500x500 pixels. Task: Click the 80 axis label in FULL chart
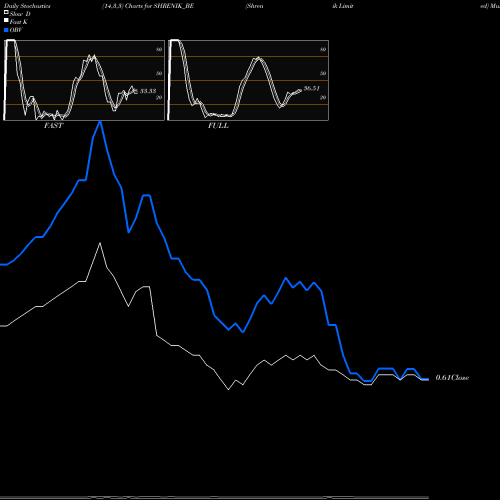pyautogui.click(x=323, y=49)
